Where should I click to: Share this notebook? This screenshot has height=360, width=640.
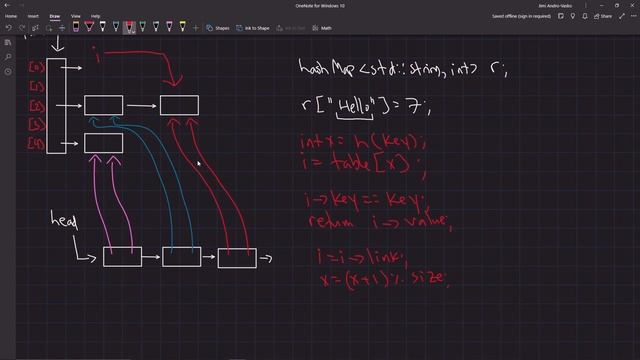pyautogui.click(x=603, y=16)
